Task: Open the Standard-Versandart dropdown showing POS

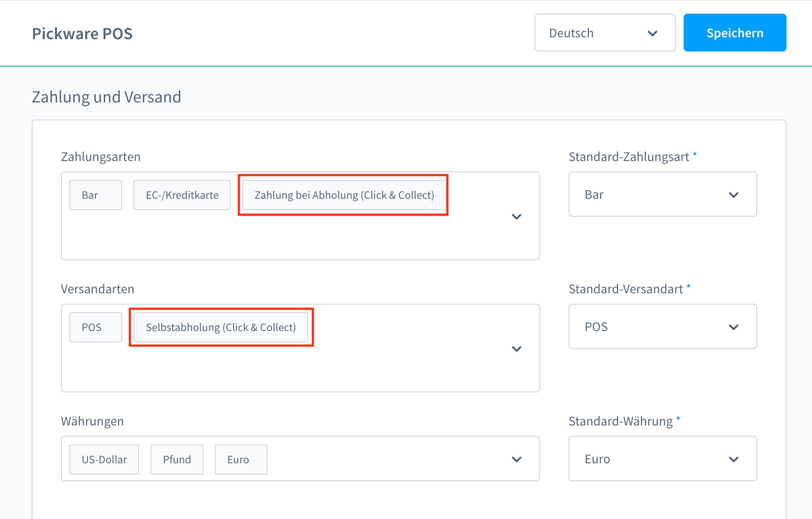Action: [x=662, y=327]
